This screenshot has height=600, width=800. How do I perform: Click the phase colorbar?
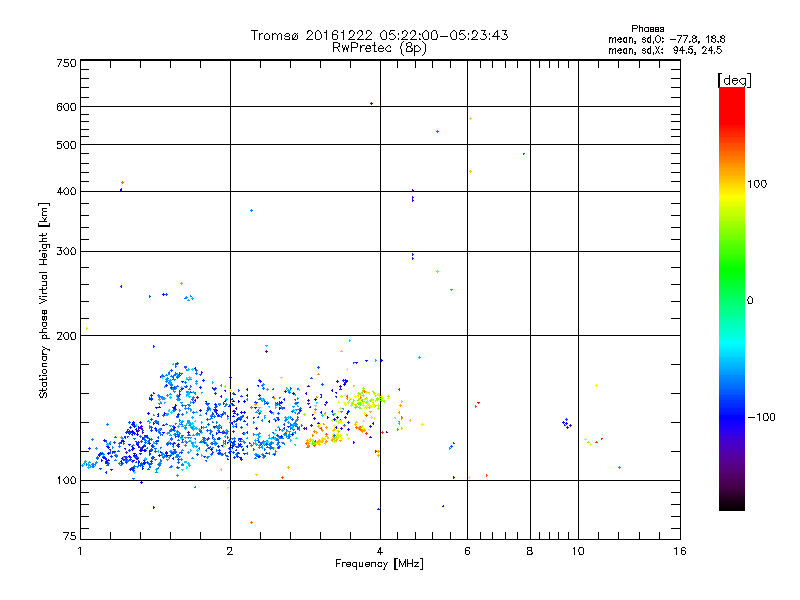[732, 298]
